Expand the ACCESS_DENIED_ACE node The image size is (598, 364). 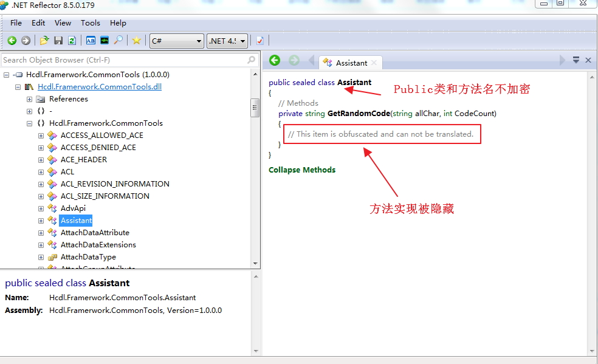point(41,148)
